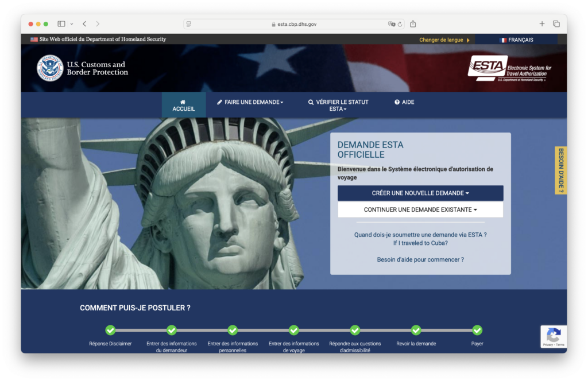Click the reCAPTCHA badge
588x381 pixels.
pos(554,336)
